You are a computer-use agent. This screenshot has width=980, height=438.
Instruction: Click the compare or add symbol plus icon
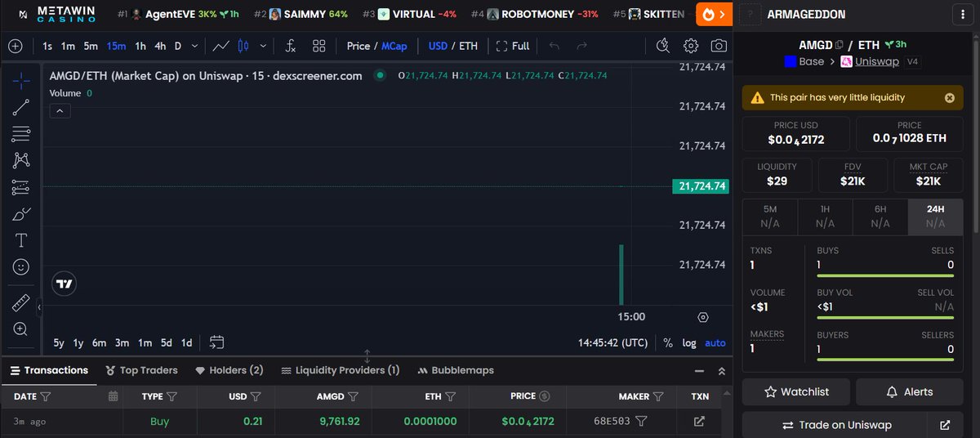pyautogui.click(x=16, y=46)
